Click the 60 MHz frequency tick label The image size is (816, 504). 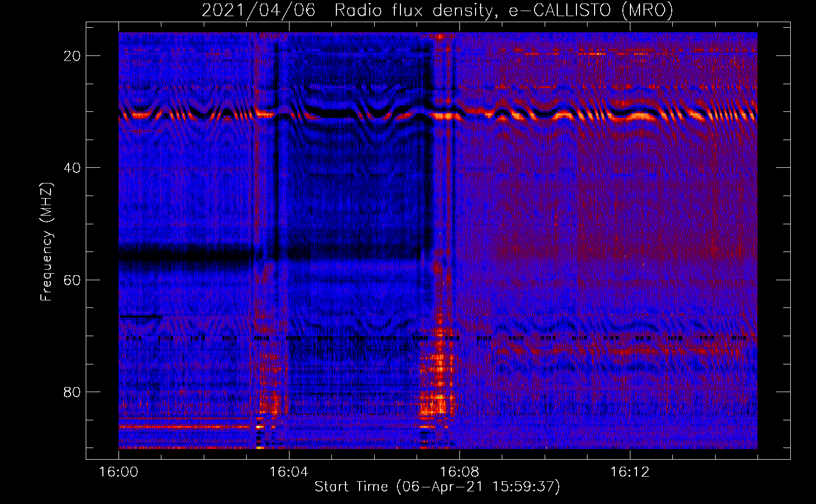point(72,280)
